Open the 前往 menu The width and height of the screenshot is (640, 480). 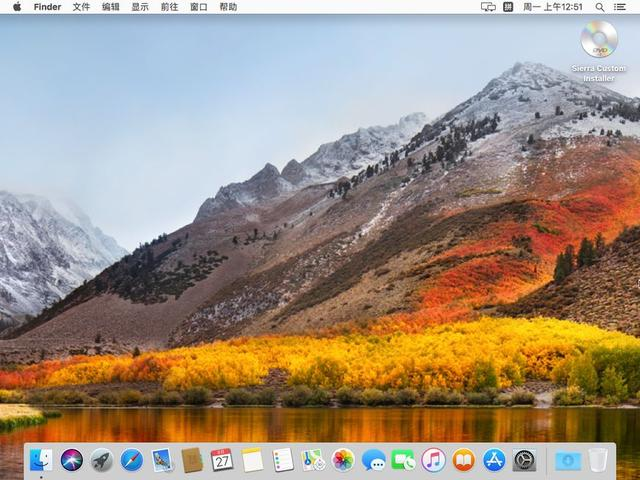169,7
